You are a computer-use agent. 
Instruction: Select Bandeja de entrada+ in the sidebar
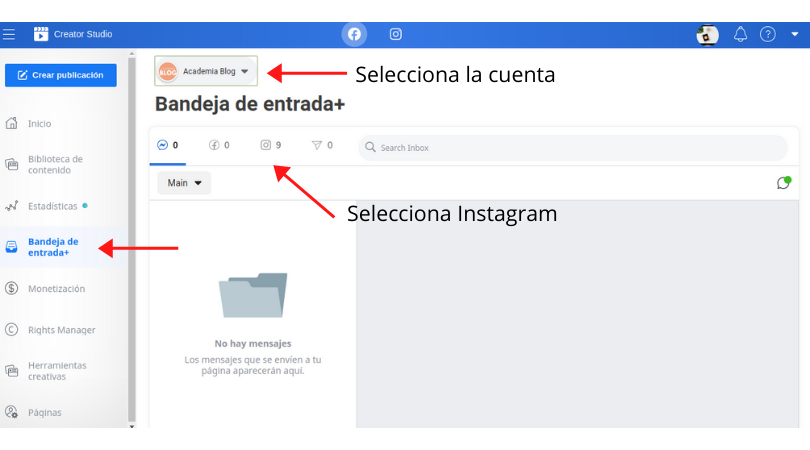point(53,247)
